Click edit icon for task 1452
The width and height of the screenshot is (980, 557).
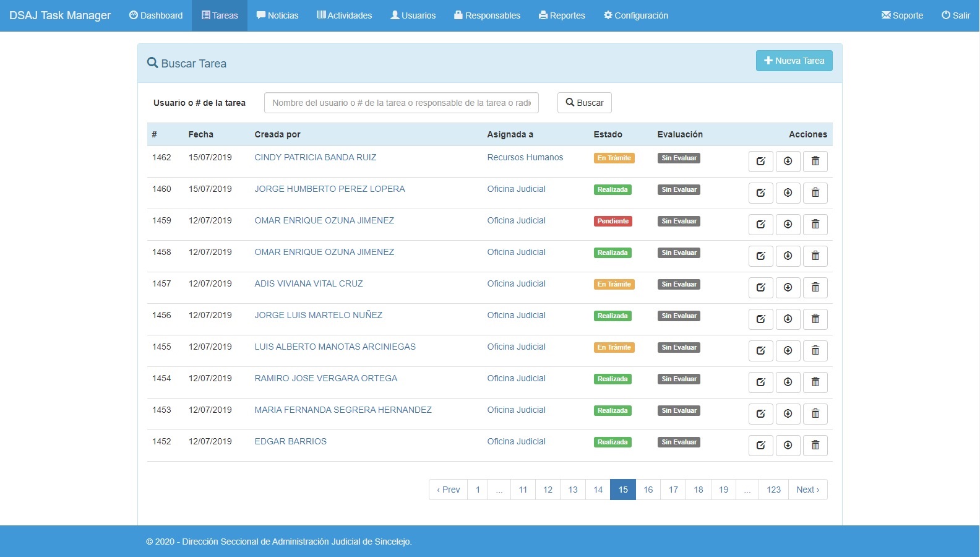coord(760,446)
